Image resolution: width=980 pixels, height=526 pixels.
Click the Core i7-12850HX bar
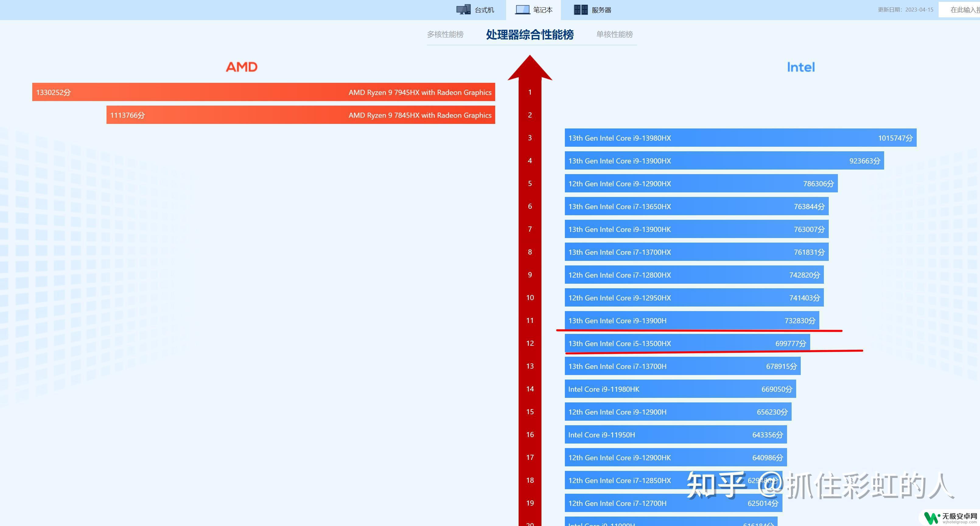(674, 480)
